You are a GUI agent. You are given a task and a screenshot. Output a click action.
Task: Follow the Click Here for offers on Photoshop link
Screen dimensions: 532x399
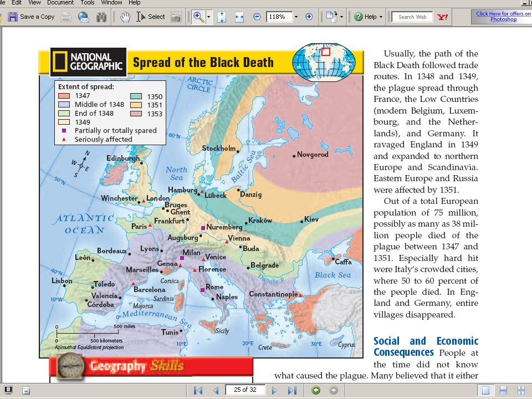tap(503, 16)
